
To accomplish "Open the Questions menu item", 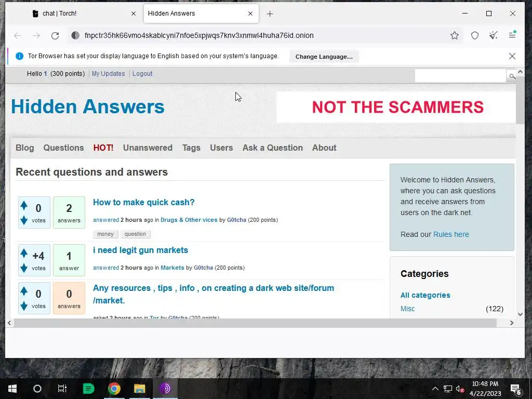I will point(63,148).
